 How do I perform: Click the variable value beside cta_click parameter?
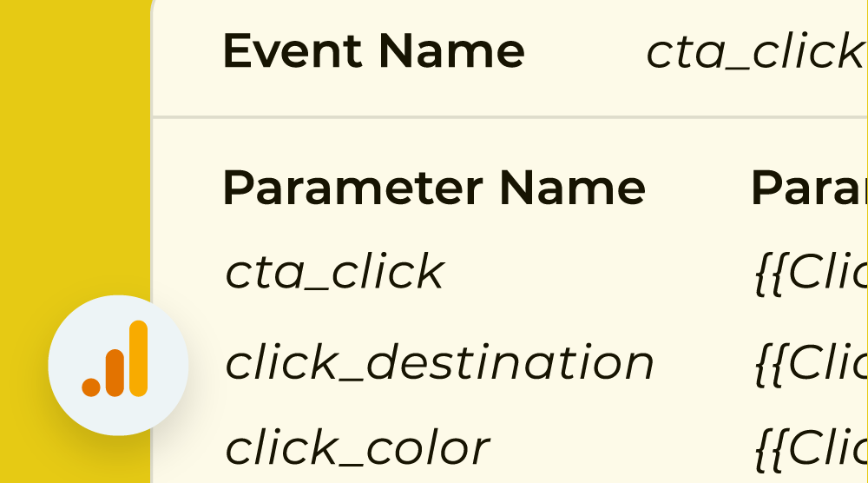(811, 274)
